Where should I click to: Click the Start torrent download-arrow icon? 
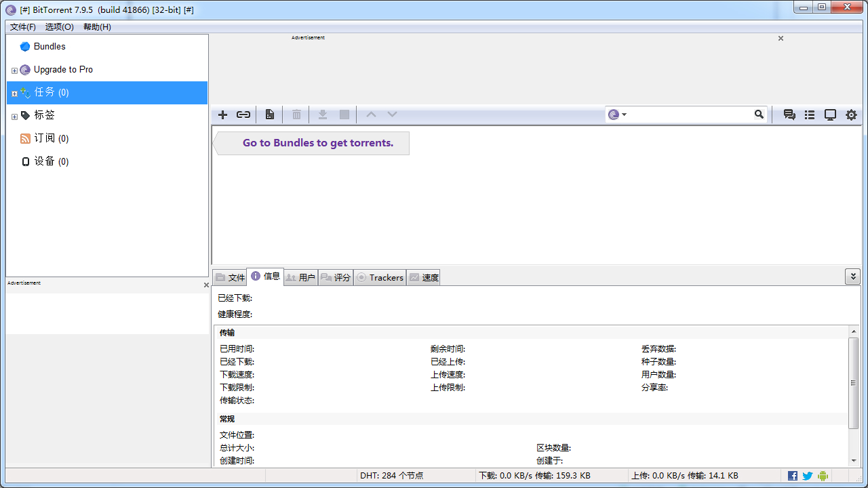[323, 115]
